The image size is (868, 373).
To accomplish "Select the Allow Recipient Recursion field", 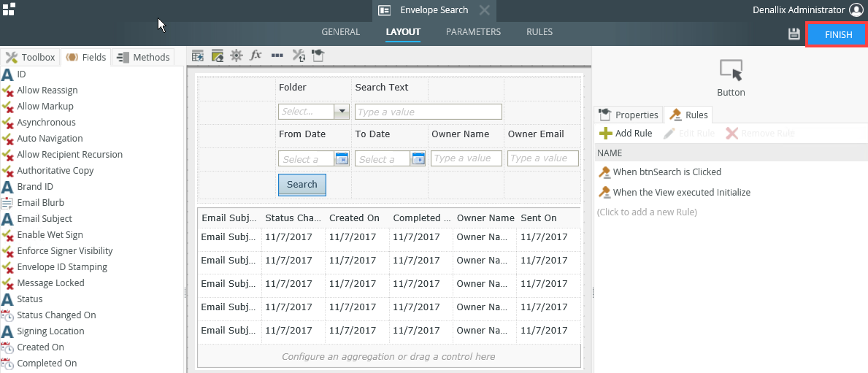I will click(70, 155).
